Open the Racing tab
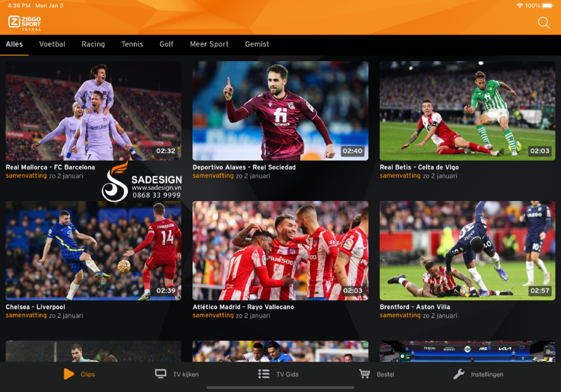The image size is (561, 392). (93, 44)
